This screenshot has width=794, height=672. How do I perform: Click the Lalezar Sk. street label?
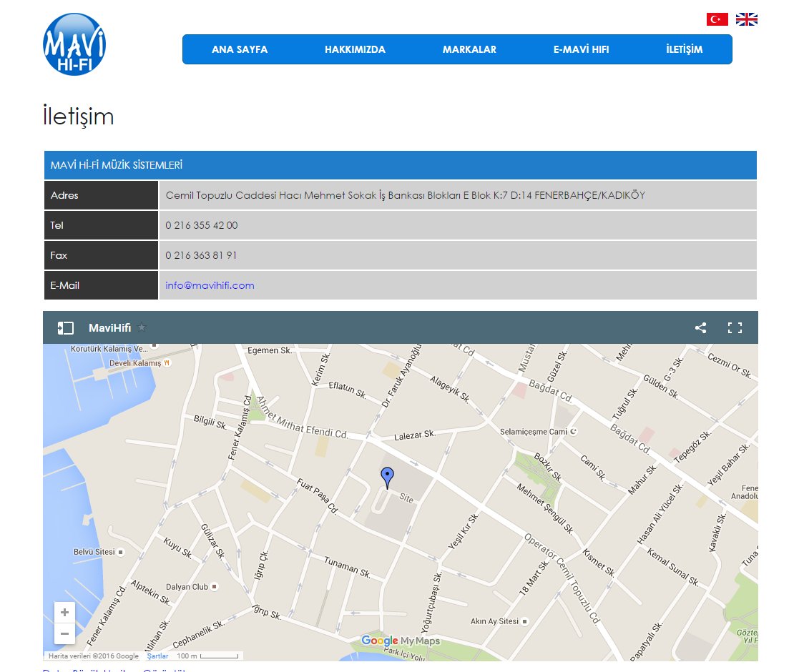point(415,435)
